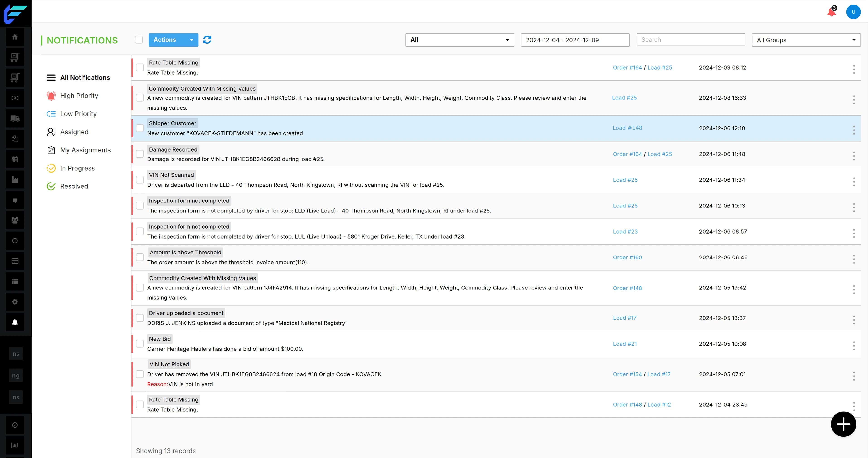
Task: Open the 'All' filter dropdown
Action: pos(460,40)
